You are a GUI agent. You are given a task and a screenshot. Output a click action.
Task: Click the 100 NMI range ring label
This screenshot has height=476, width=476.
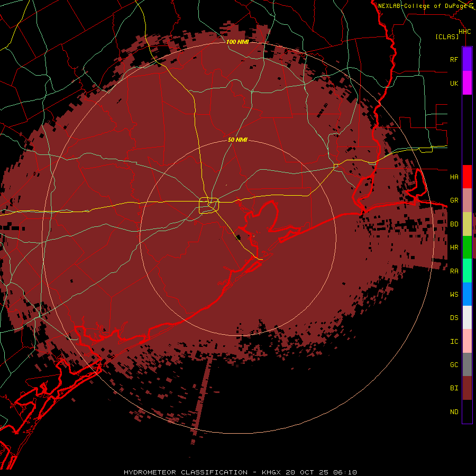tap(237, 42)
